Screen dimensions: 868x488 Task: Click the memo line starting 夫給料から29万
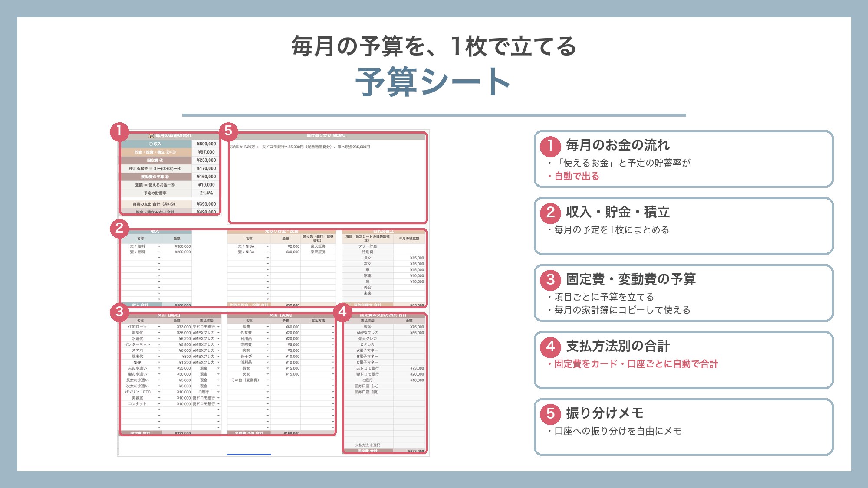click(300, 147)
